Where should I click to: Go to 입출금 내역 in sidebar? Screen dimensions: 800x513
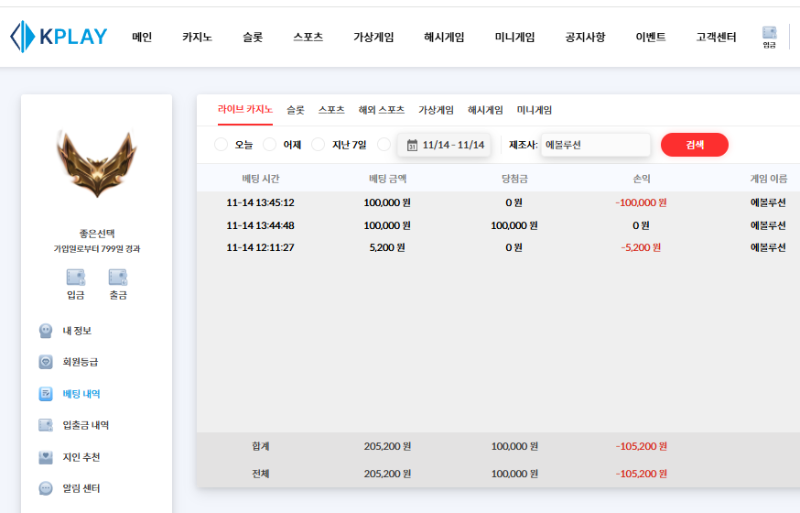point(85,425)
